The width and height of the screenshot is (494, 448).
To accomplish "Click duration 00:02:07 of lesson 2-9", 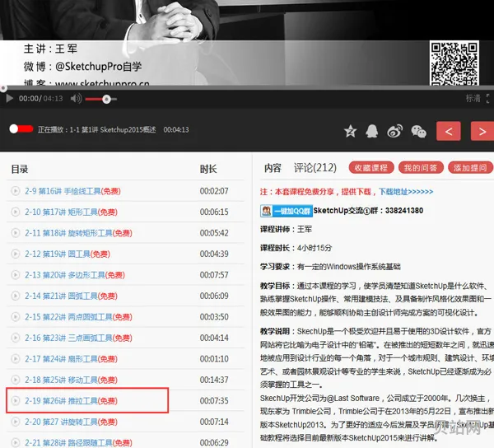I will click(x=214, y=191).
